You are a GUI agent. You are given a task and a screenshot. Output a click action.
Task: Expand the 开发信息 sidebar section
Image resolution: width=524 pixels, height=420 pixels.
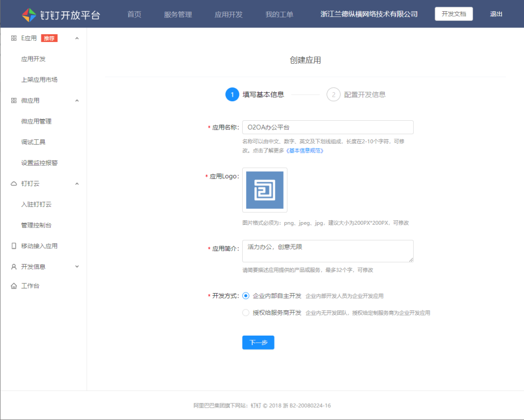pos(77,267)
